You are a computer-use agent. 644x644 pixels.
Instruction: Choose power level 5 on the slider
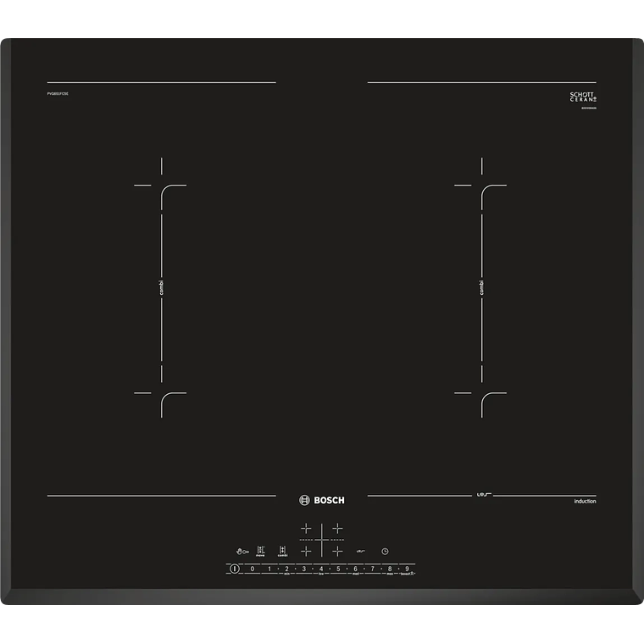[338, 569]
